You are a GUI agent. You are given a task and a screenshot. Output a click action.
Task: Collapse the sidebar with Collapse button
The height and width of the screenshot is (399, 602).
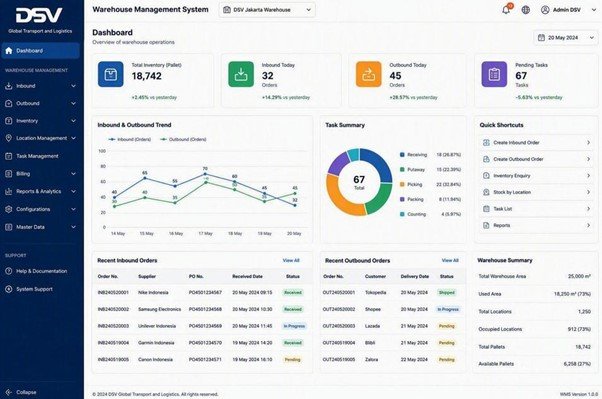[x=22, y=392]
